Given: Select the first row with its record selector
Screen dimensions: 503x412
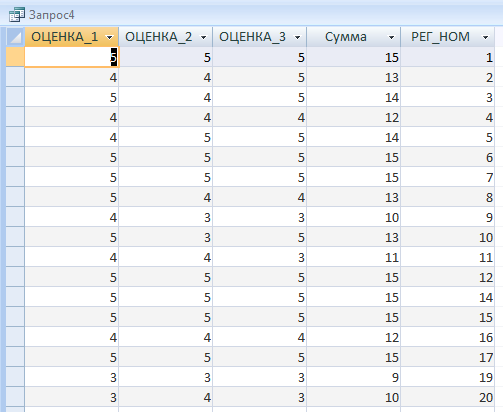Looking at the screenshot, I should (15, 57).
